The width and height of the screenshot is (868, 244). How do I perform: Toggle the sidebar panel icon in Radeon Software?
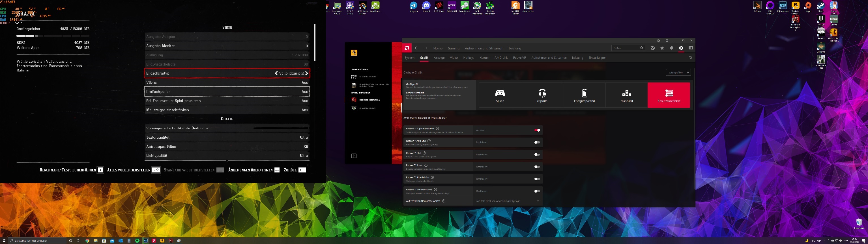click(691, 48)
